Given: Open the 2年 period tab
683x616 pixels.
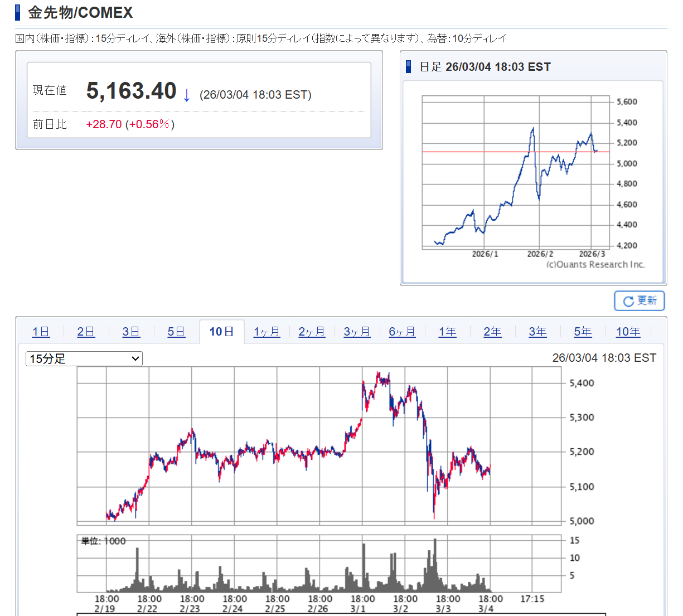Looking at the screenshot, I should tap(492, 332).
